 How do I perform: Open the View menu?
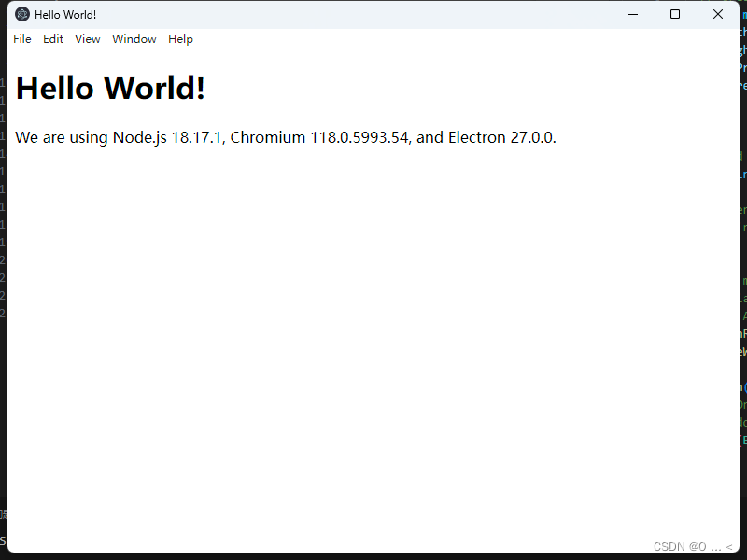pyautogui.click(x=87, y=39)
